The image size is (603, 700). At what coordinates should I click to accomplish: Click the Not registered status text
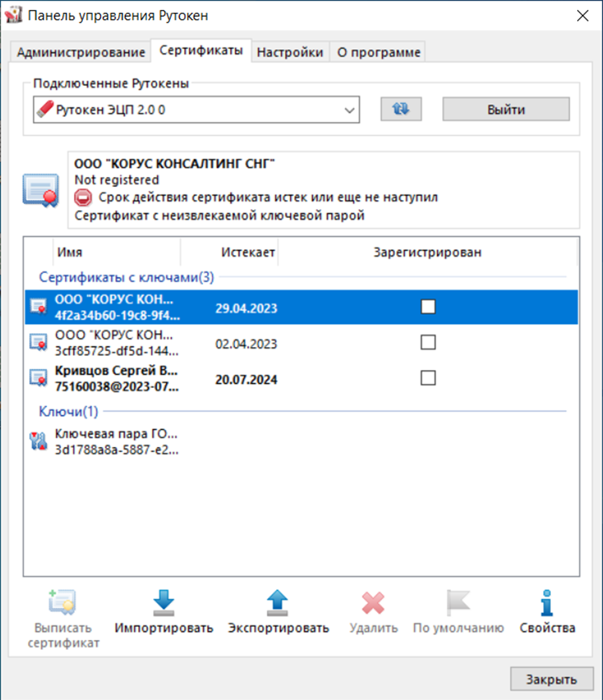pyautogui.click(x=117, y=180)
